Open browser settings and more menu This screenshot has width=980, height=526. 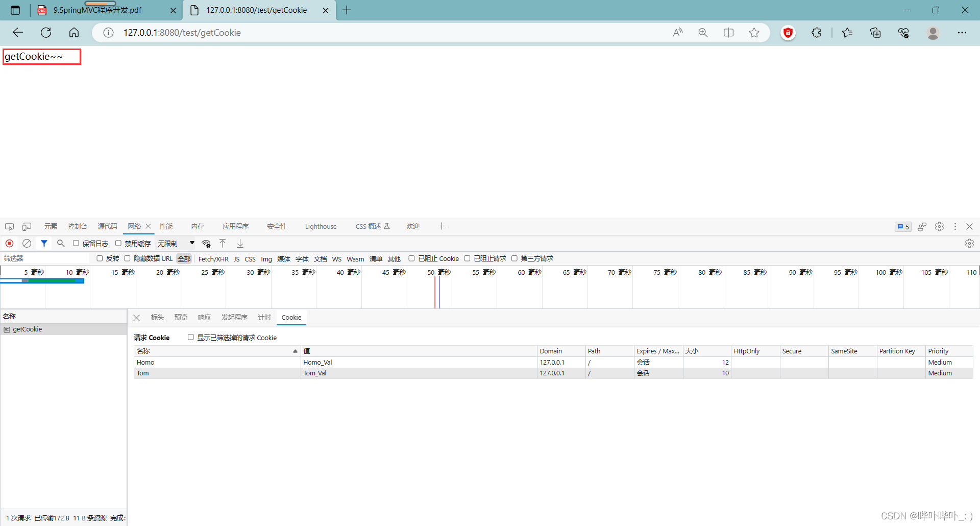(x=962, y=33)
